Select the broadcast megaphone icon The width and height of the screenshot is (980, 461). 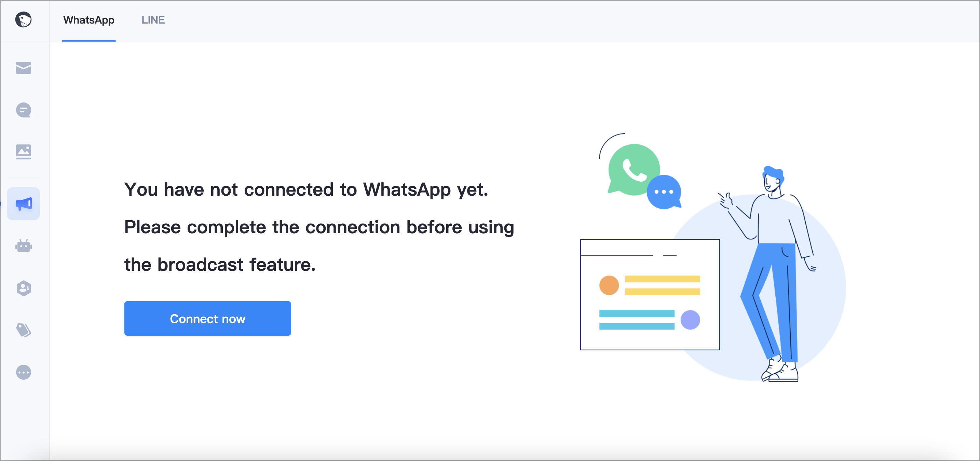tap(24, 204)
